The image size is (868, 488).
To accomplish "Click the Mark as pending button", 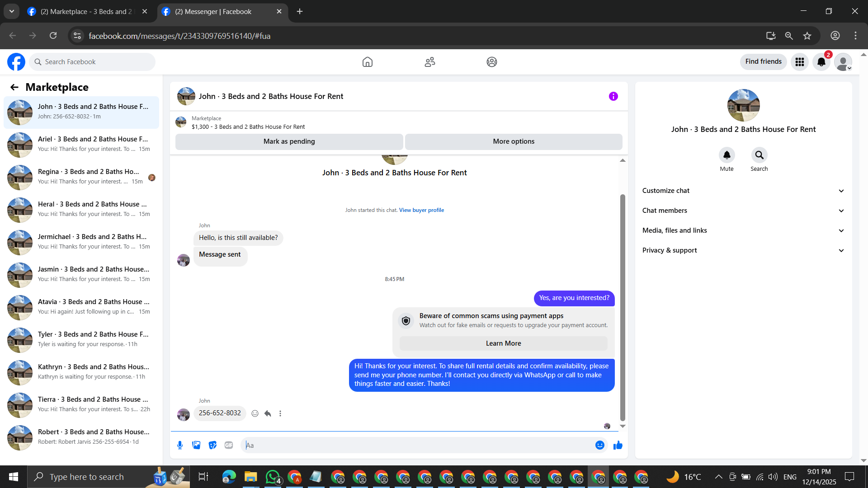I will pos(289,141).
